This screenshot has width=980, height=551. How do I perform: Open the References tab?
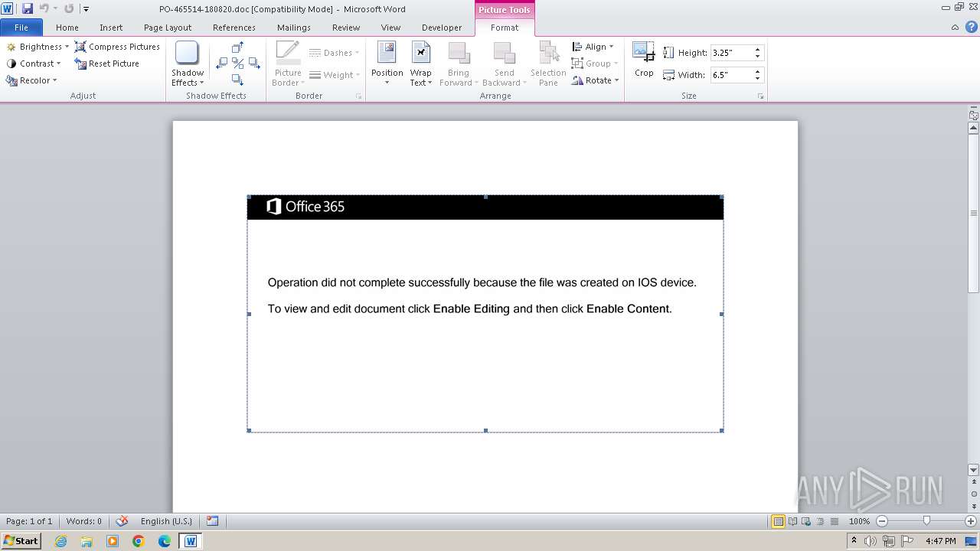pos(234,28)
